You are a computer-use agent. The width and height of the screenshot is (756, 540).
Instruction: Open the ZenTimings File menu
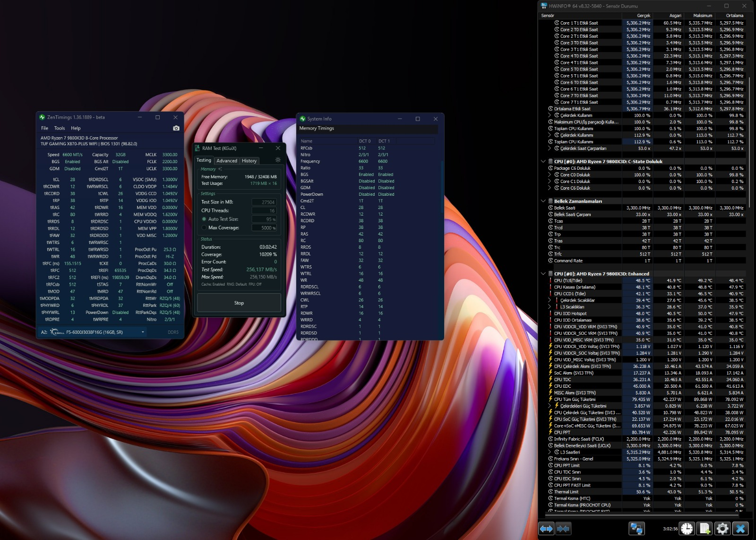point(44,128)
